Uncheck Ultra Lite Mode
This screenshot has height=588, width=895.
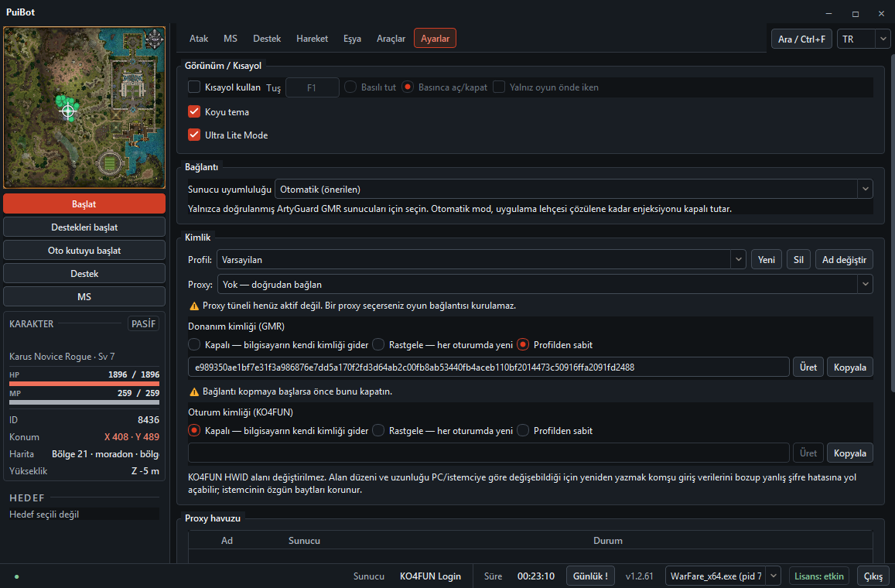pos(194,135)
